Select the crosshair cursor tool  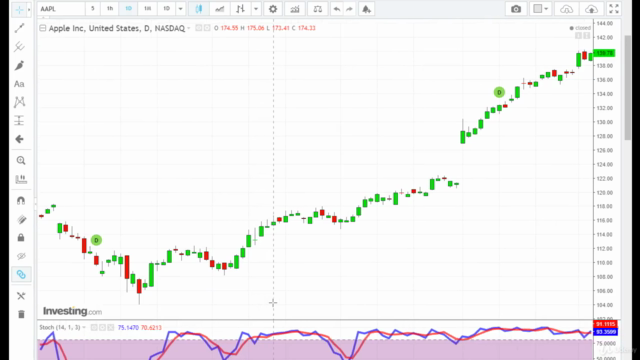(x=19, y=9)
